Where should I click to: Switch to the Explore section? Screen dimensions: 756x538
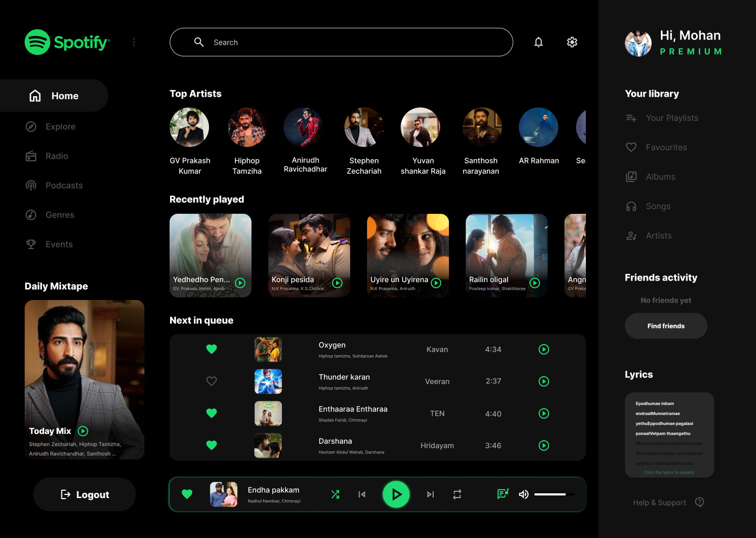[x=60, y=127]
